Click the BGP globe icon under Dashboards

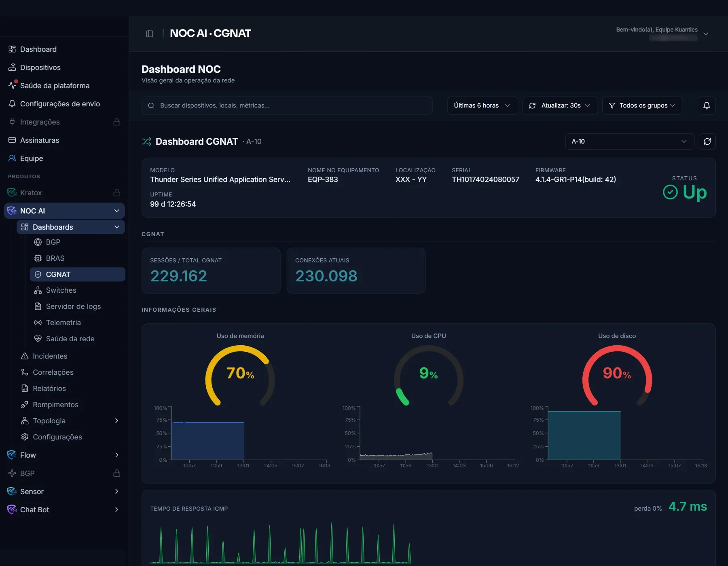[x=38, y=242]
